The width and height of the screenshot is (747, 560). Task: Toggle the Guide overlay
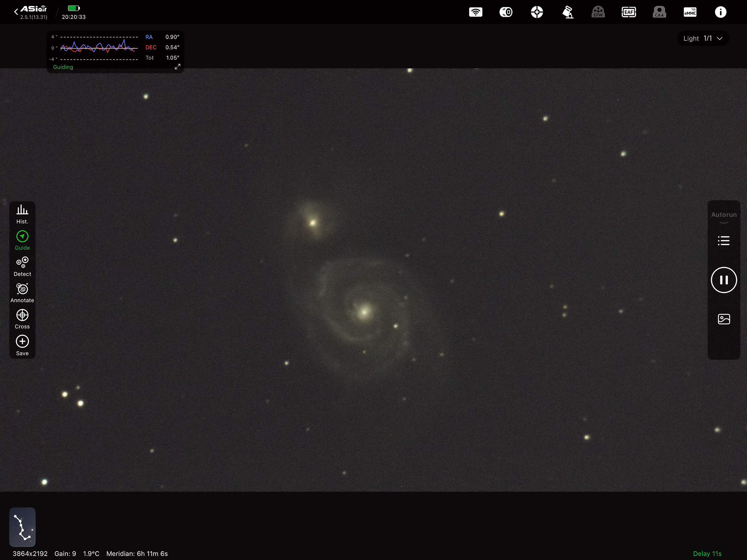click(x=22, y=240)
